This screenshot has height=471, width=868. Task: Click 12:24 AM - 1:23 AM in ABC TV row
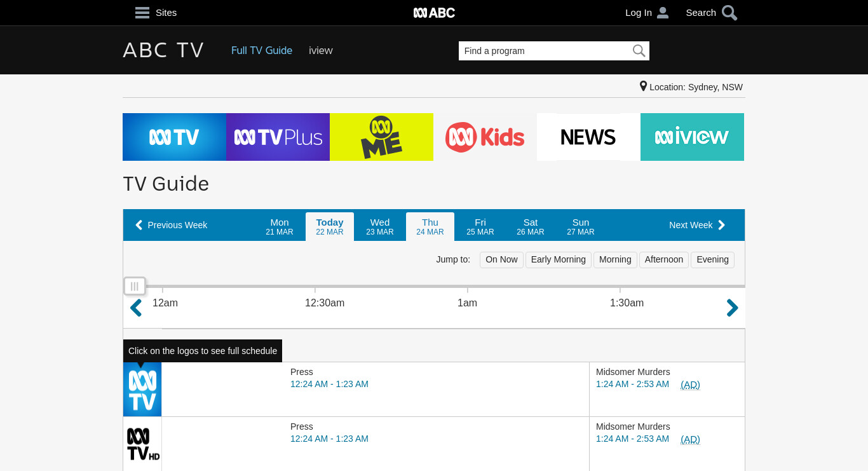click(329, 384)
